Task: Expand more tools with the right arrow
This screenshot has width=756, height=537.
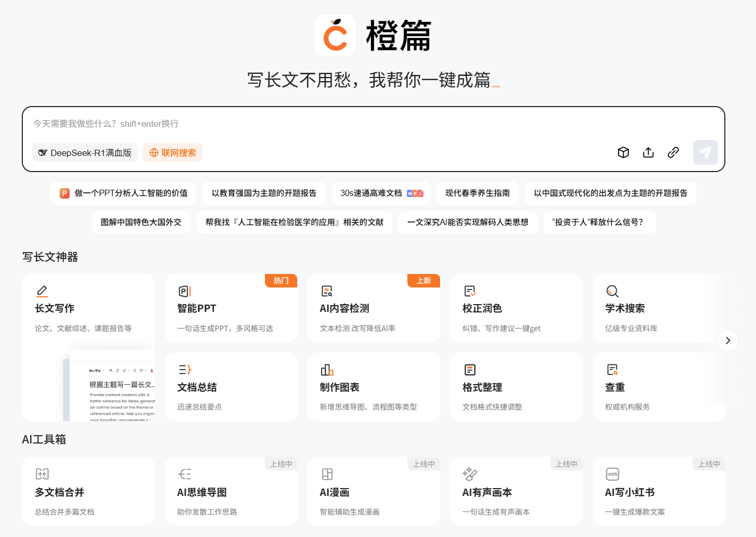Action: (x=727, y=340)
